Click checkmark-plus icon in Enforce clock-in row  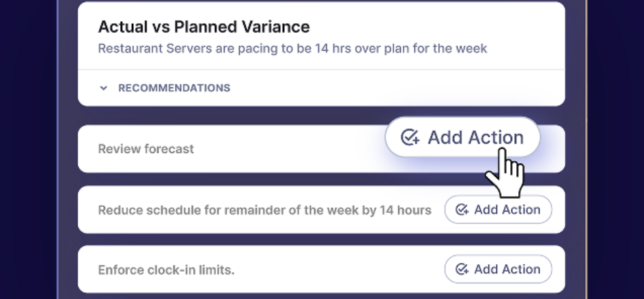click(462, 269)
